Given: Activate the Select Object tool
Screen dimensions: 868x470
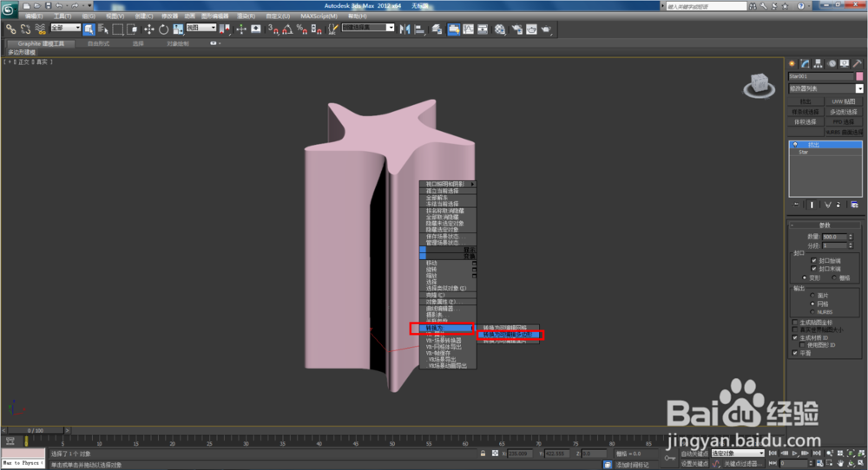Looking at the screenshot, I should tap(89, 29).
